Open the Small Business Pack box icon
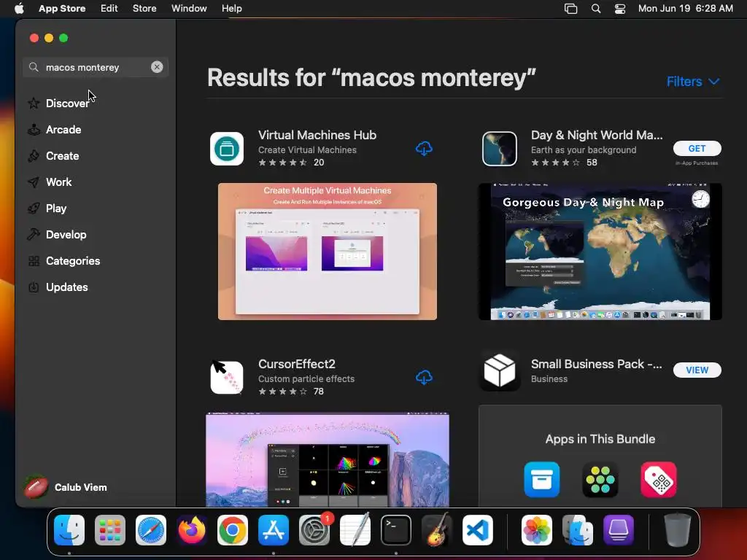Screen dimensions: 747x560 (x=499, y=370)
